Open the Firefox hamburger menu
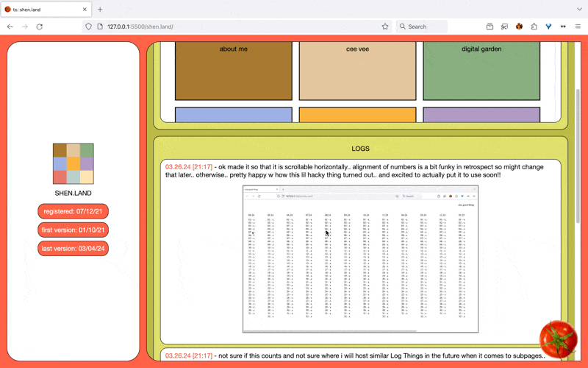Viewport: 588px width, 368px height. (578, 26)
